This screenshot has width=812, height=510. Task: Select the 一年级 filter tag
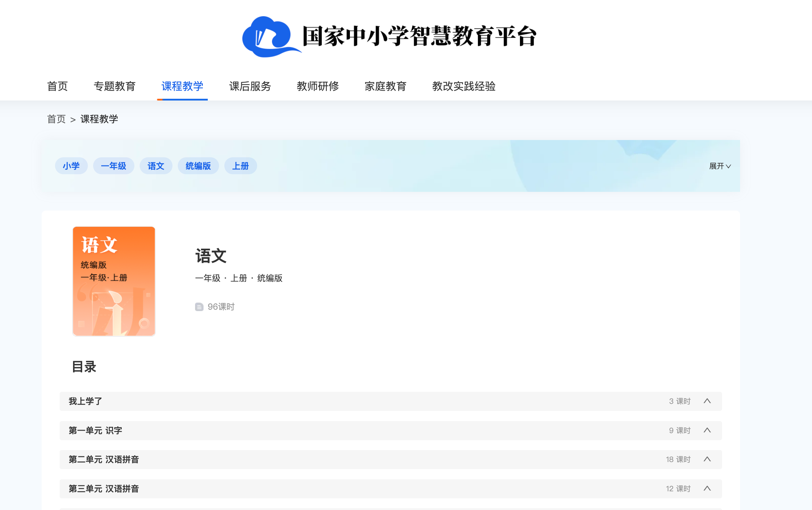pos(114,166)
